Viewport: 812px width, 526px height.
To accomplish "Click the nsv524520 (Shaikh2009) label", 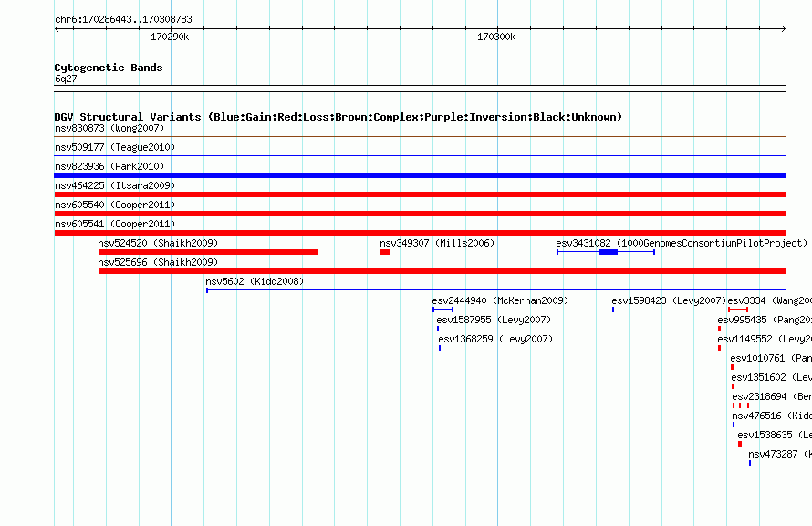I will [x=158, y=243].
